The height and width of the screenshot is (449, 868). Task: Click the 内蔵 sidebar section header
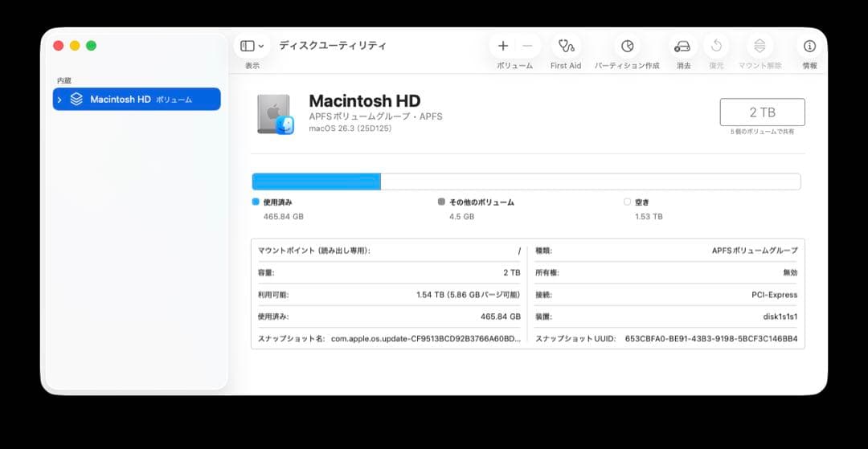click(x=64, y=81)
